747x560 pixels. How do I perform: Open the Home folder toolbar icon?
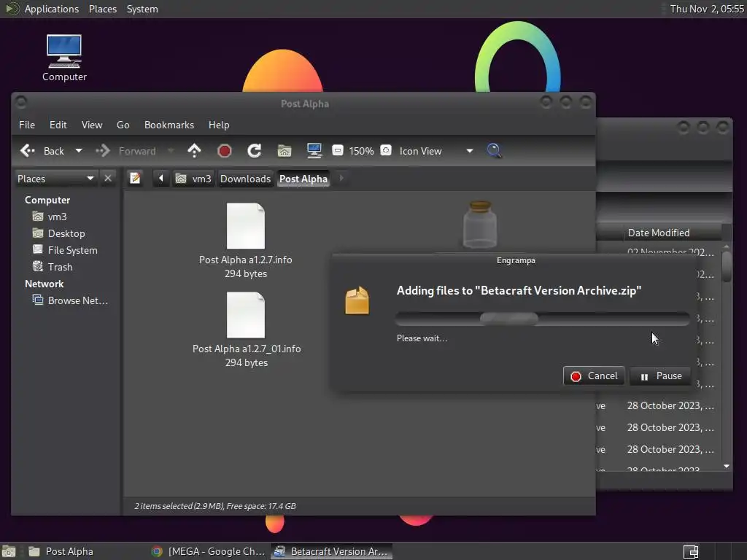click(x=285, y=151)
